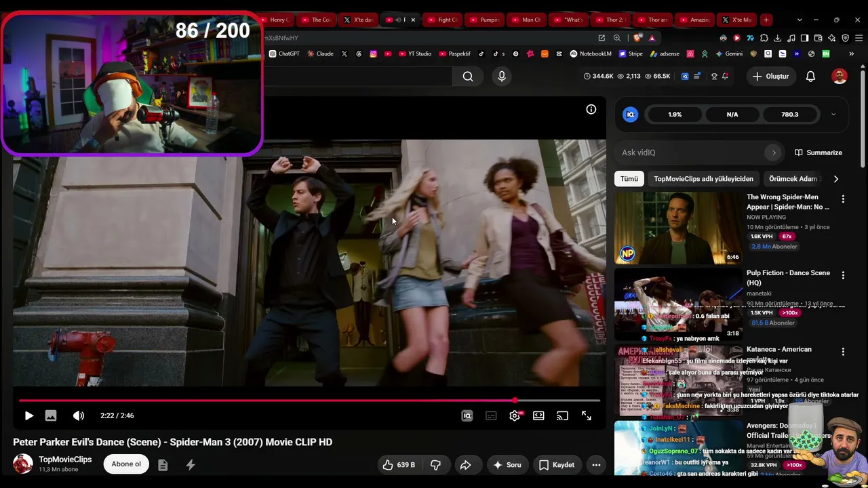
Task: Open TopMovieClips channel name link
Action: [x=65, y=460]
